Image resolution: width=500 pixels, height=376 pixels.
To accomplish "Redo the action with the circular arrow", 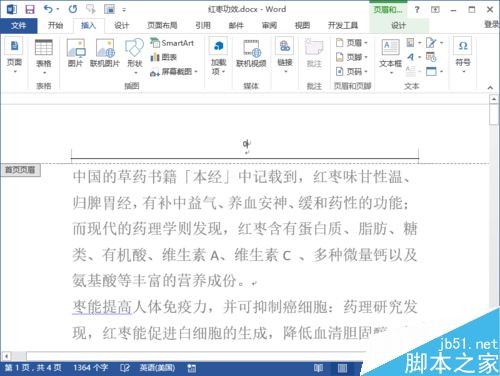I will click(72, 9).
